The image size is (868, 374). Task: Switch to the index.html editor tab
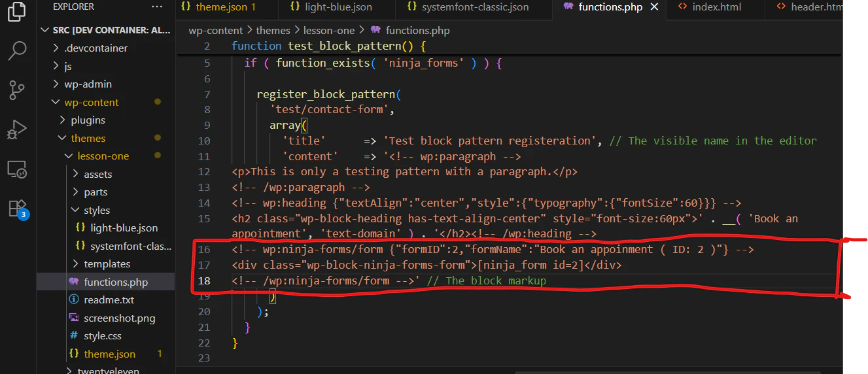(x=715, y=7)
